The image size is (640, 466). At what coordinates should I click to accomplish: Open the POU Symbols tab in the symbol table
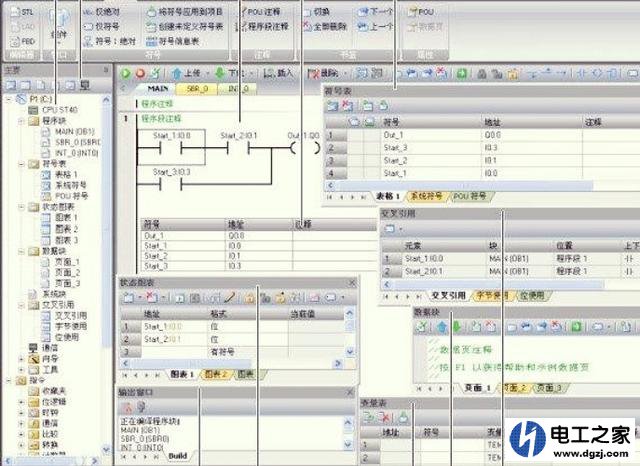[x=470, y=197]
